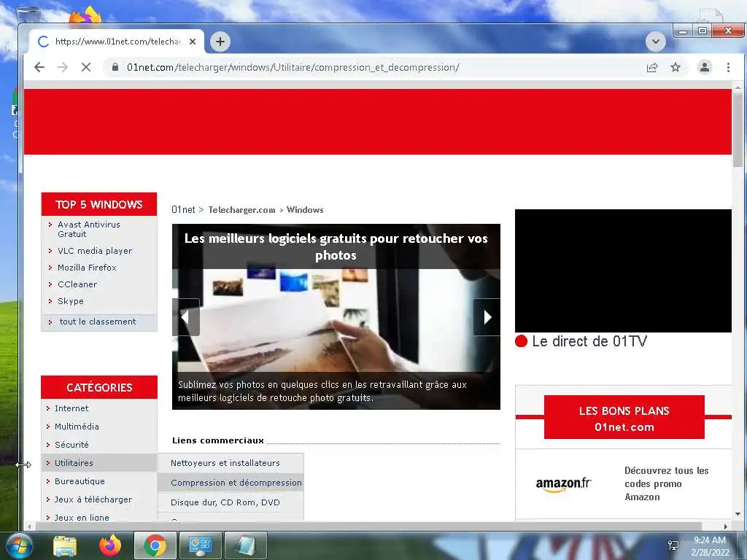Open the notepad-like taskbar app
Image resolution: width=747 pixels, height=560 pixels.
pos(245,545)
